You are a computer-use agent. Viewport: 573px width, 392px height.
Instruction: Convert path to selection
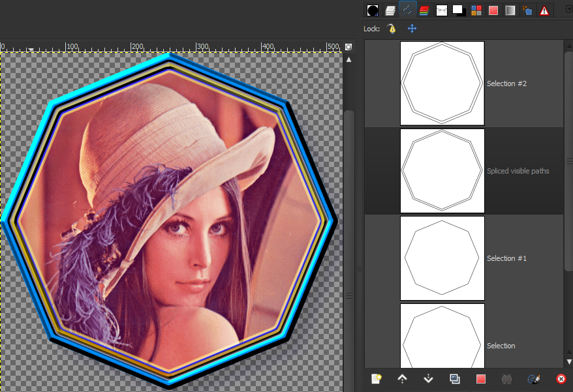tap(481, 379)
